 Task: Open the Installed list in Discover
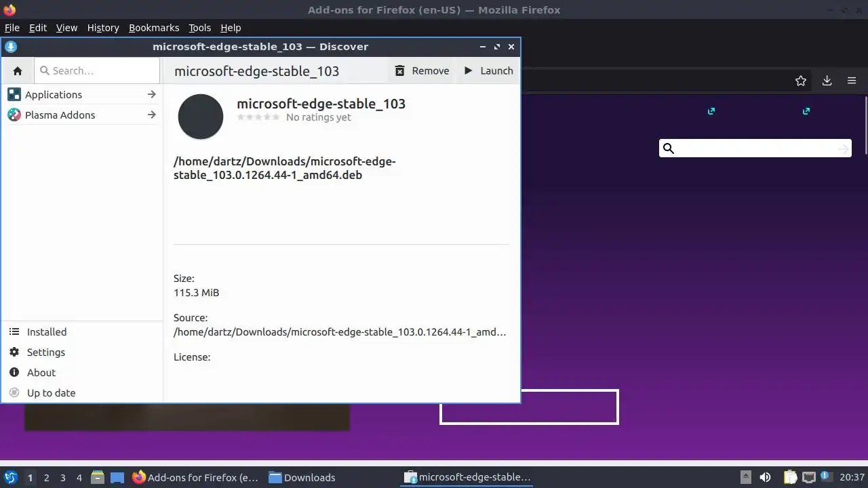(x=81, y=332)
